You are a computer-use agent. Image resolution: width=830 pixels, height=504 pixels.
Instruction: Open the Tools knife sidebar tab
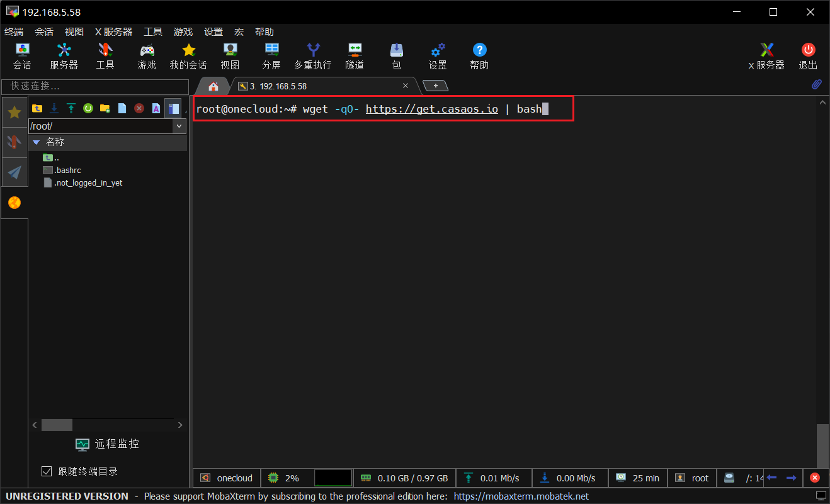14,142
